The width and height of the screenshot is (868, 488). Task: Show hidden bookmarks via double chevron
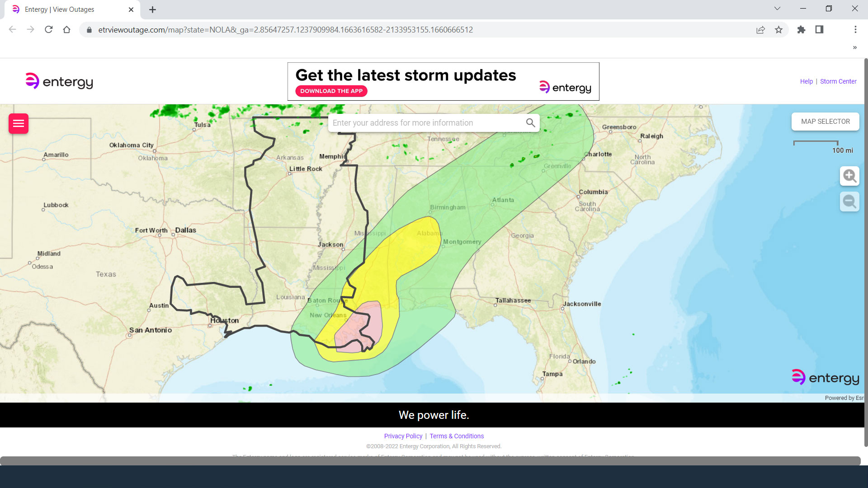(x=855, y=47)
